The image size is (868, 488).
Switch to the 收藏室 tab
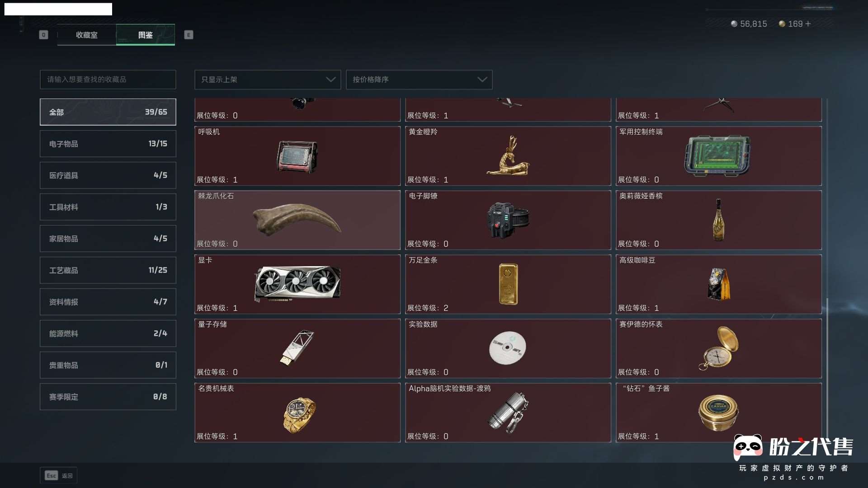pos(86,35)
